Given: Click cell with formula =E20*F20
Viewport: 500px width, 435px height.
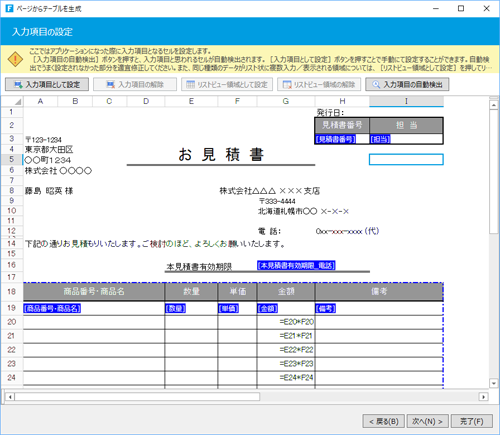Looking at the screenshot, I should 286,322.
